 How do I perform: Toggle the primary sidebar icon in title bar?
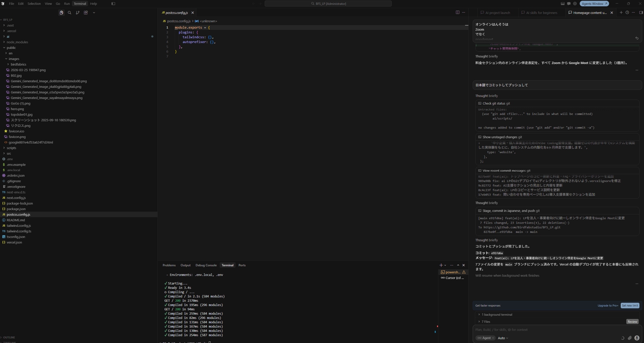coord(113,4)
